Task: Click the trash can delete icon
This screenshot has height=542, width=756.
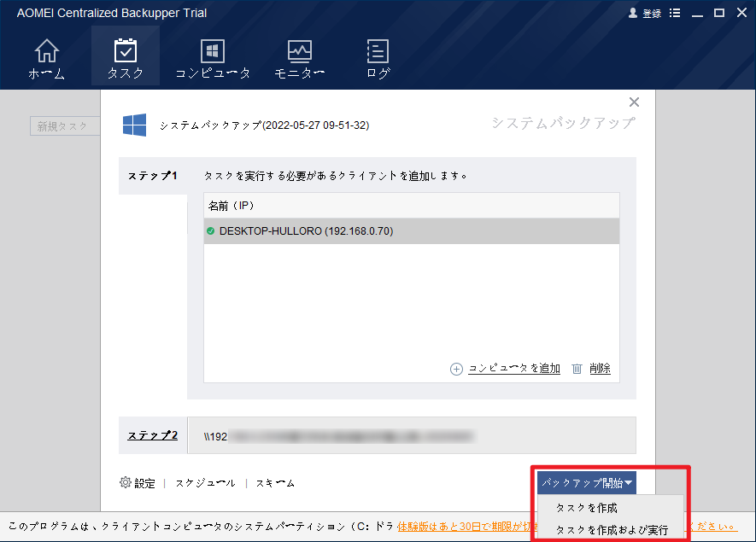Action: 577,369
